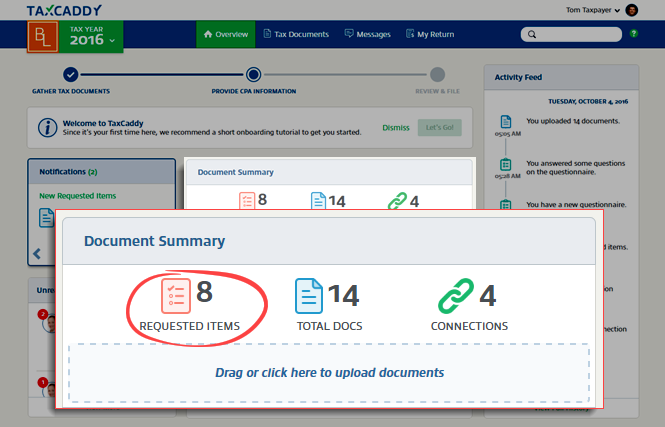
Task: Open contact avatar with badge 2
Action: (49, 322)
